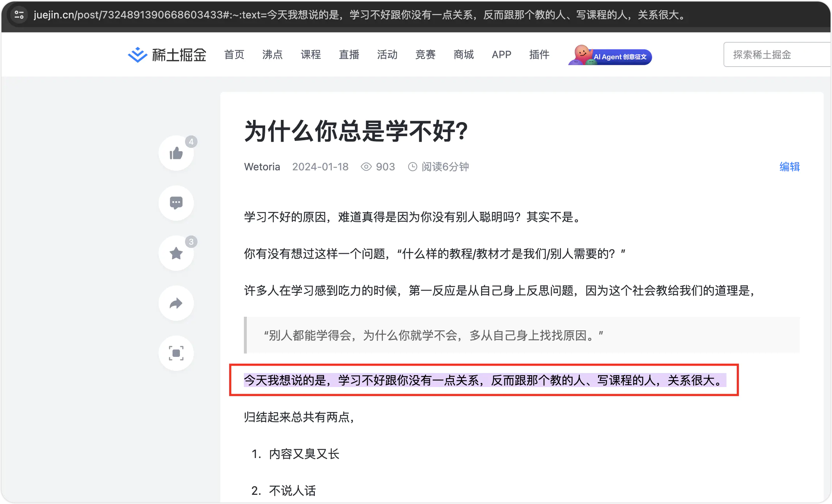The width and height of the screenshot is (832, 504).
Task: Click the APP nav item
Action: pyautogui.click(x=501, y=55)
